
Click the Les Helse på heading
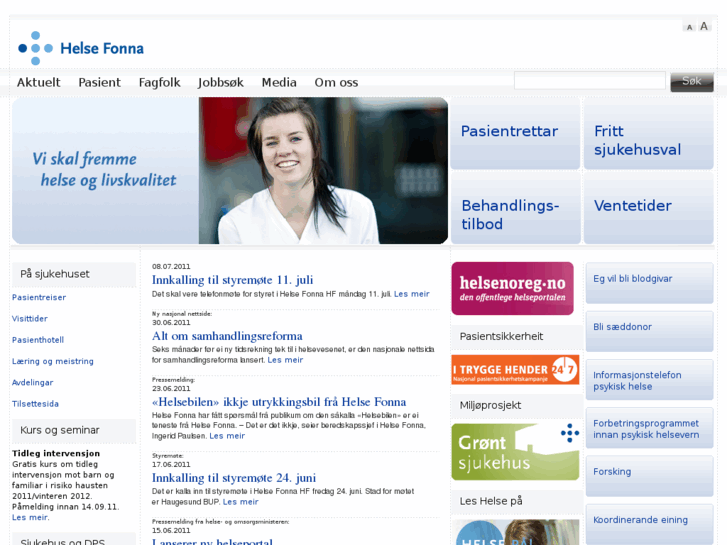[x=491, y=501]
